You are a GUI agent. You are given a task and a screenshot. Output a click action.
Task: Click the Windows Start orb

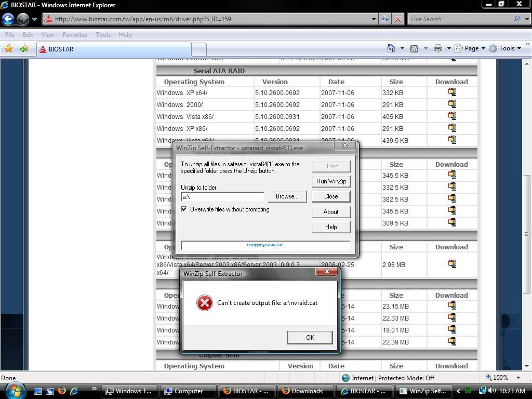[x=14, y=391]
